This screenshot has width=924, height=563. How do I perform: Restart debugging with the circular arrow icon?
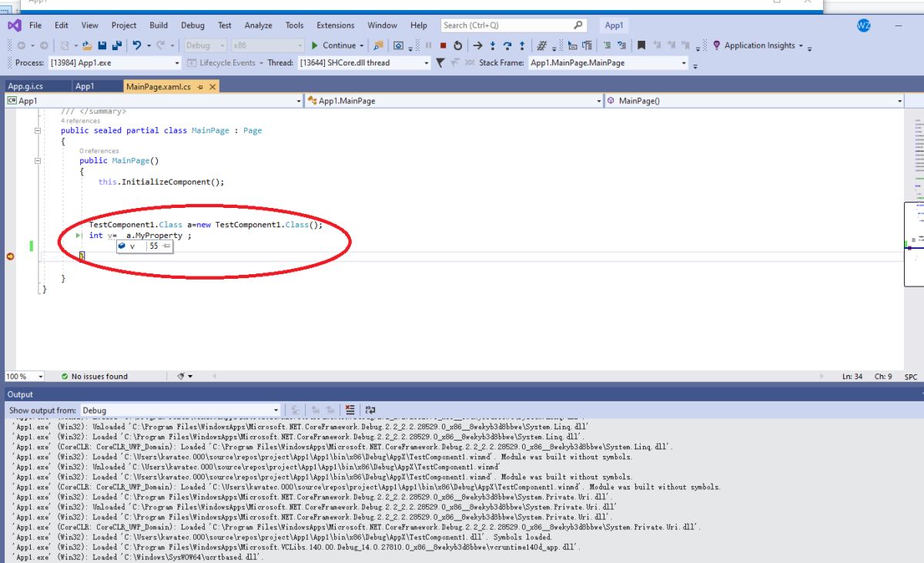click(x=457, y=45)
